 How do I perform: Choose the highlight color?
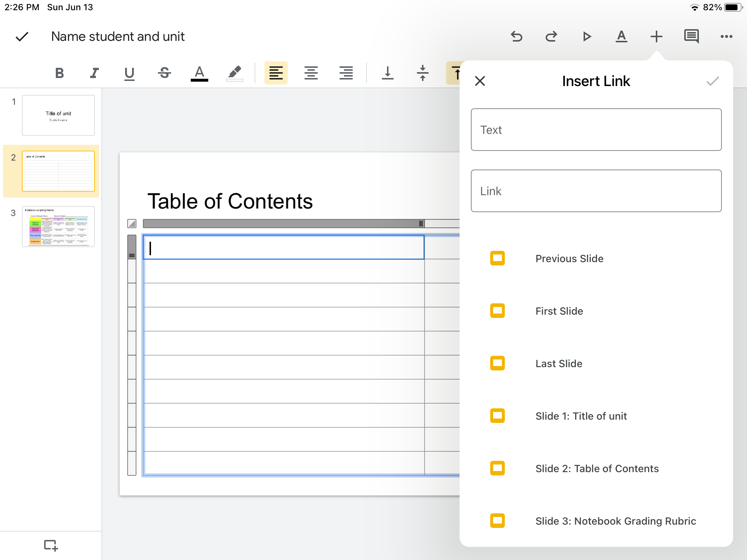pos(235,73)
